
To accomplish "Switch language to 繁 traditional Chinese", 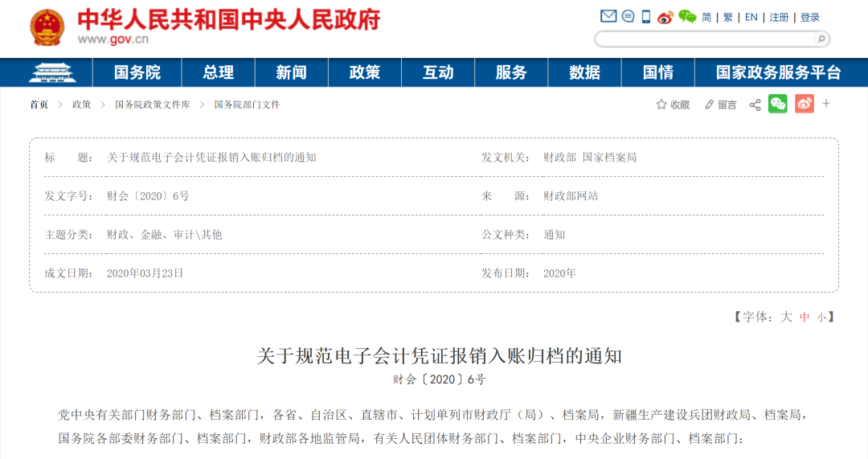I will 728,17.
